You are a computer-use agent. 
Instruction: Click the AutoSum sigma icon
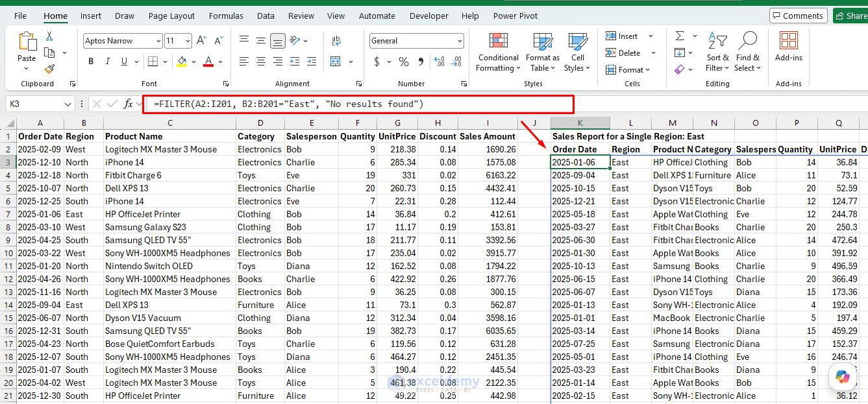click(679, 36)
